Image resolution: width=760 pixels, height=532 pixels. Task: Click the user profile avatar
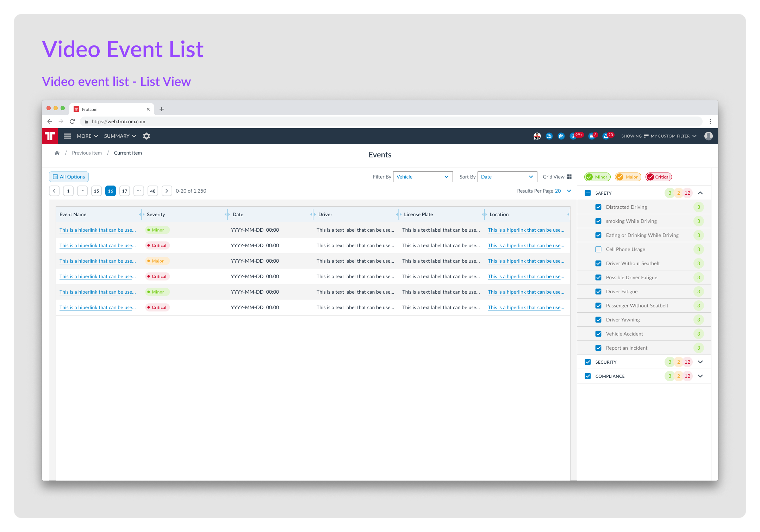coord(709,136)
